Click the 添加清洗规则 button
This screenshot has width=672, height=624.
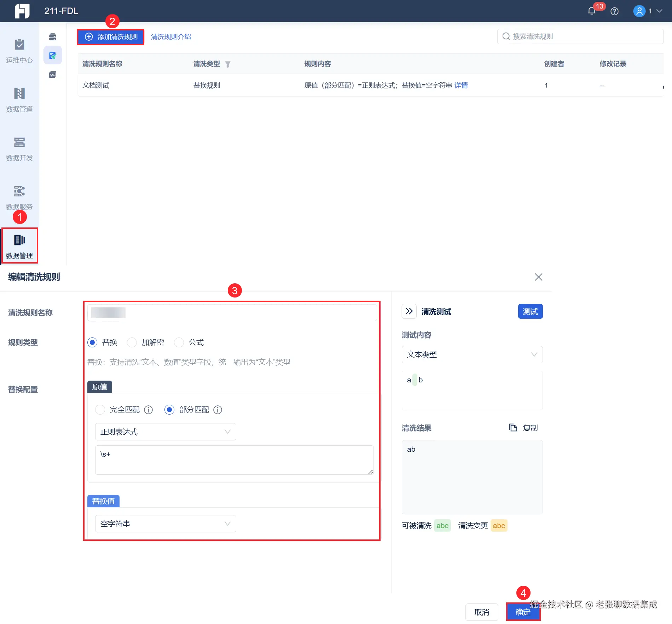coord(111,37)
